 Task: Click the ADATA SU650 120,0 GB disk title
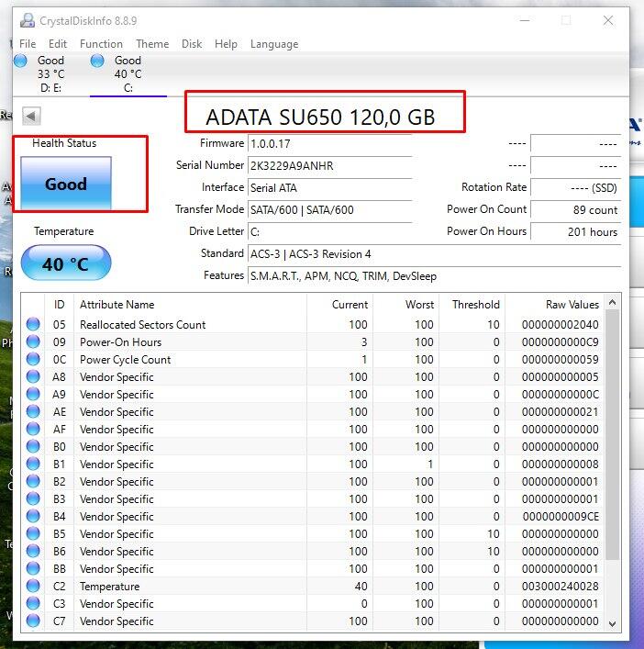(x=320, y=117)
